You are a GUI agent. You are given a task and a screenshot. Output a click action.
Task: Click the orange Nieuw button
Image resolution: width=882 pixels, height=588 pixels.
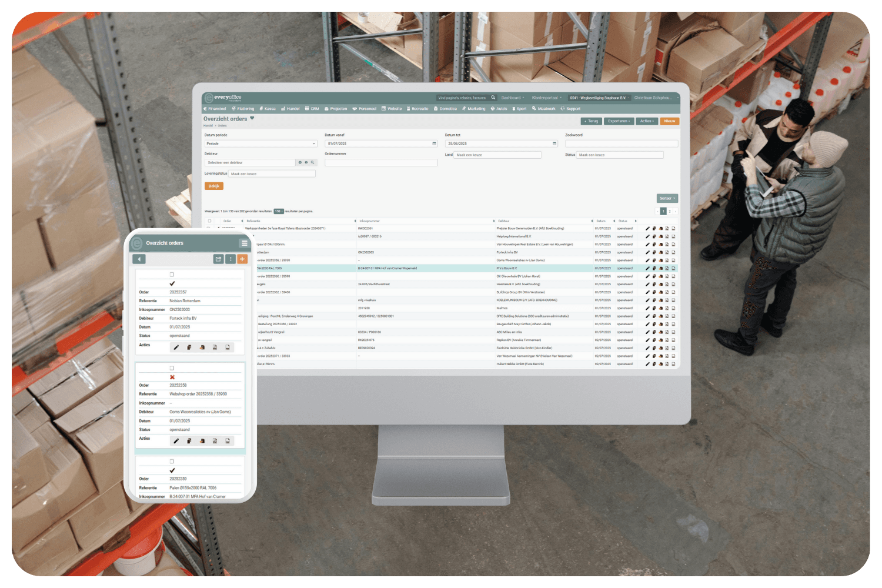coord(669,121)
